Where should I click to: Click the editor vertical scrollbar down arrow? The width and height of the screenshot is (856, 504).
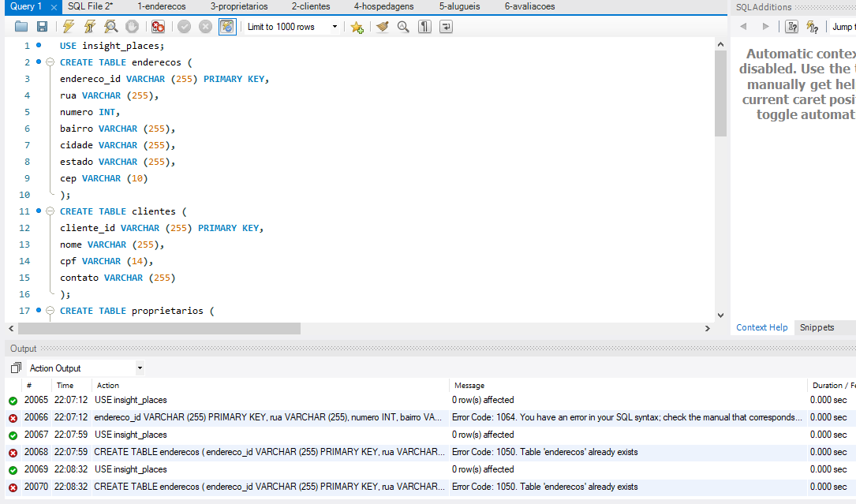pos(720,315)
